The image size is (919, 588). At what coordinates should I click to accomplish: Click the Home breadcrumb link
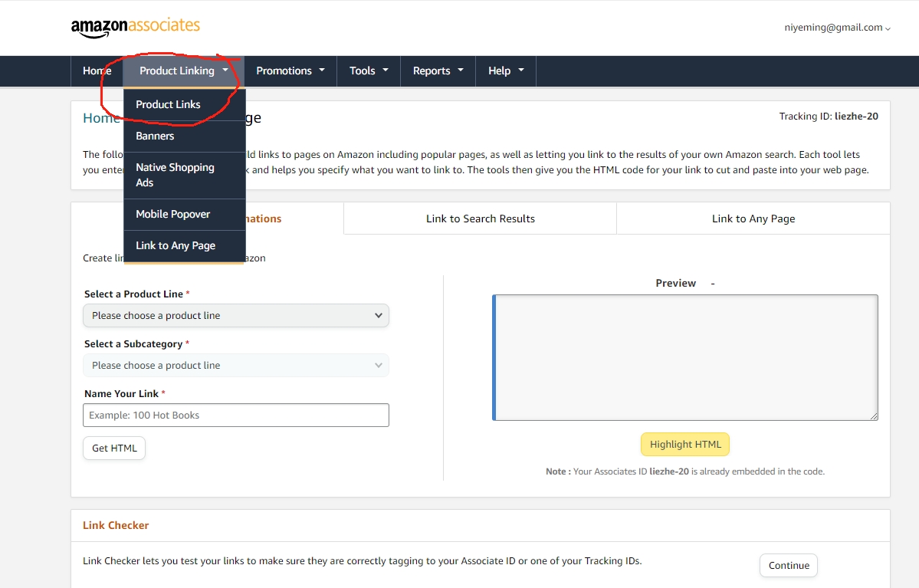[x=101, y=118]
